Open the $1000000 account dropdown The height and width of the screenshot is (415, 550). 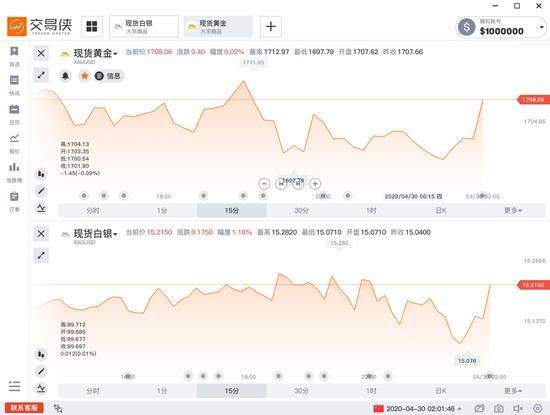point(542,27)
